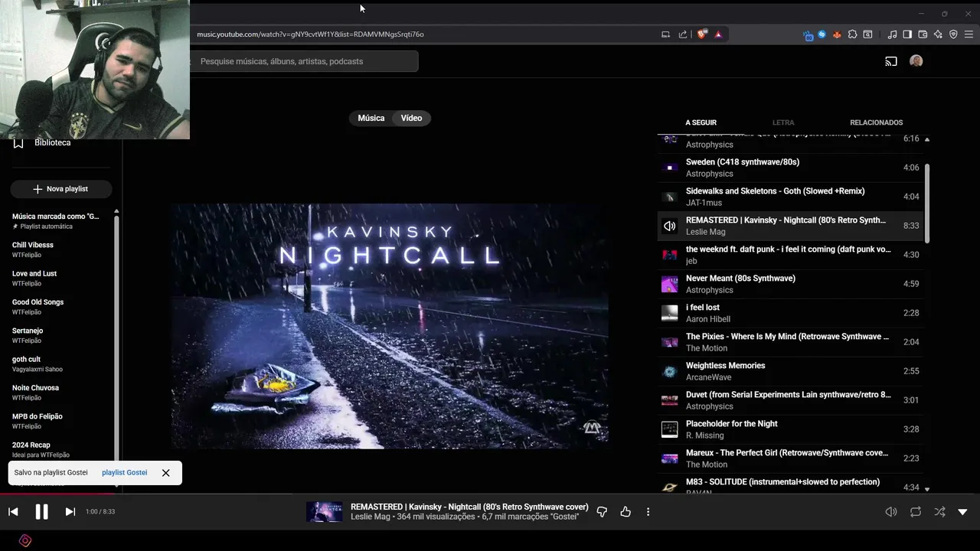980x551 pixels.
Task: Seek on the red playback progress bar
Action: pos(57,494)
